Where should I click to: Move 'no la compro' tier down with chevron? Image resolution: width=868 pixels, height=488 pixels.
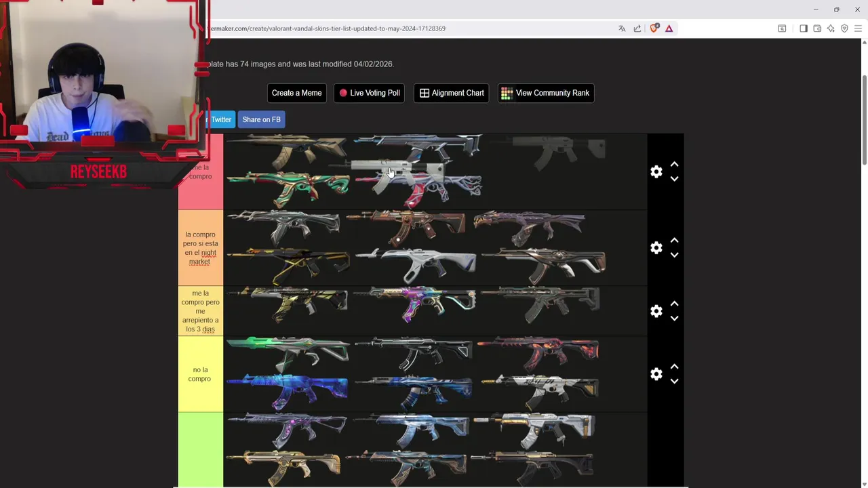click(674, 382)
